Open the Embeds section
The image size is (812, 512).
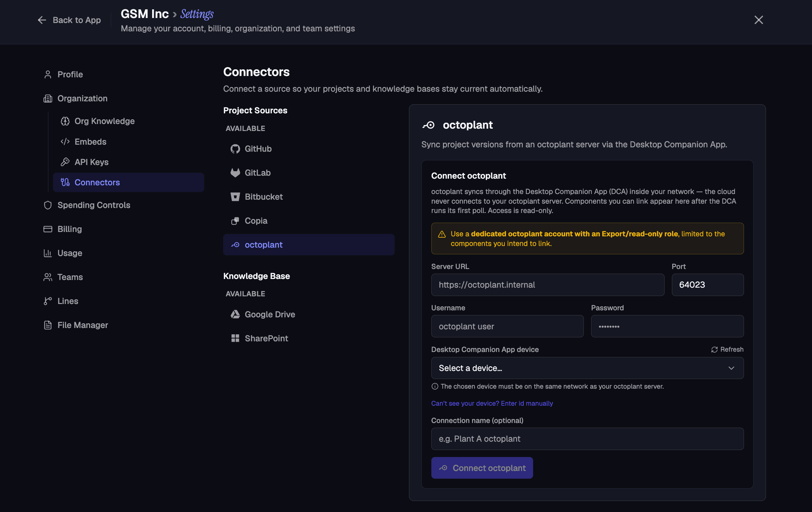coord(90,142)
